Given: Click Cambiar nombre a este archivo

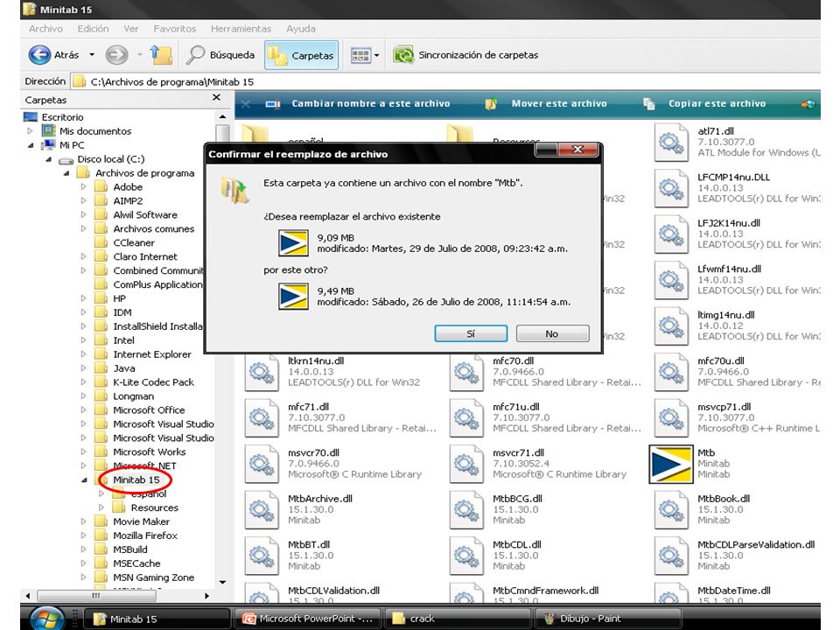Looking at the screenshot, I should [359, 104].
